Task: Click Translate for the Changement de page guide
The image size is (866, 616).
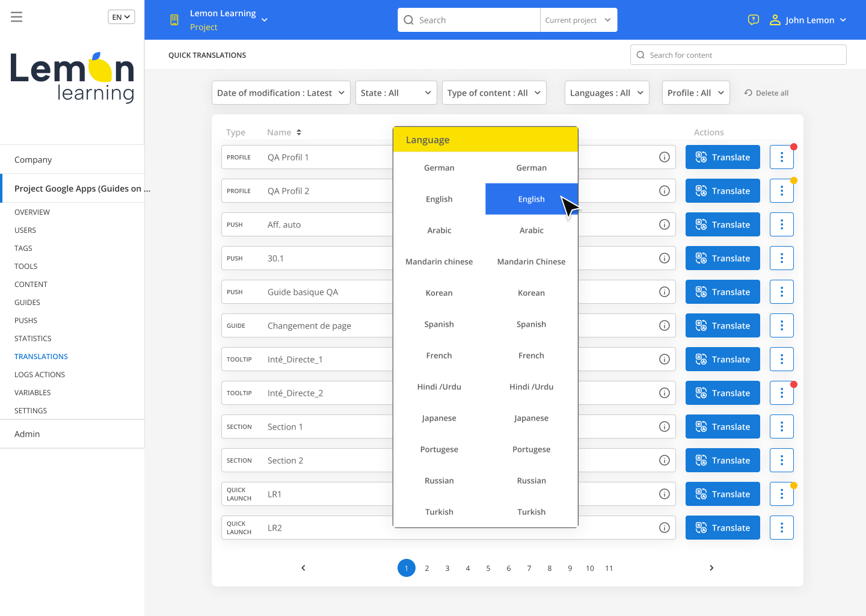Action: (x=722, y=325)
